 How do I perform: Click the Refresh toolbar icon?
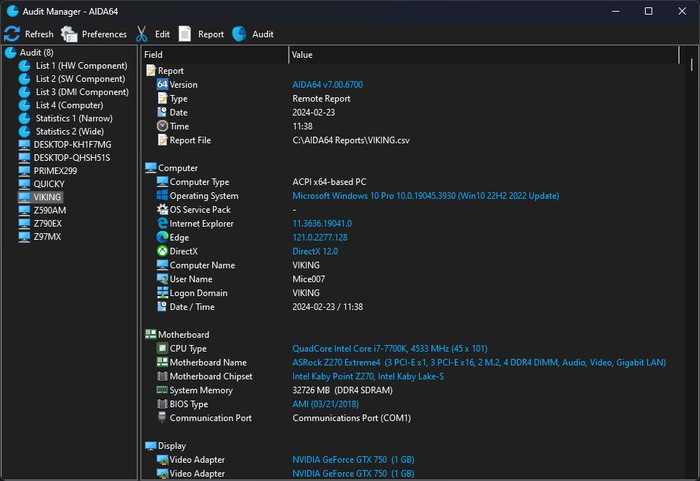[12, 34]
